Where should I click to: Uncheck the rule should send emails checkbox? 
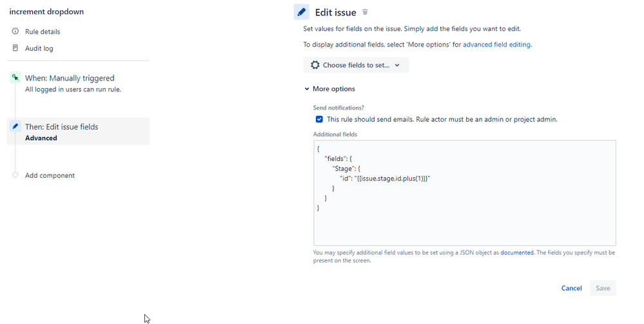tap(319, 119)
